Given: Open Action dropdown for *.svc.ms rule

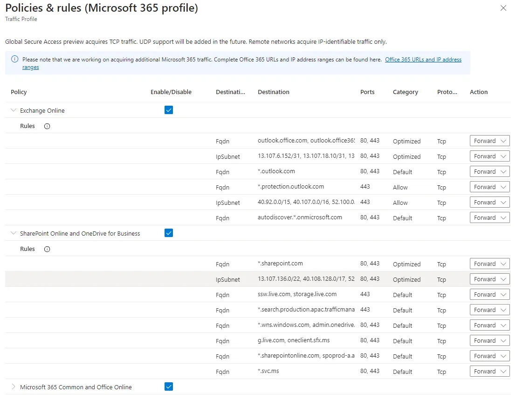Looking at the screenshot, I should click(490, 372).
